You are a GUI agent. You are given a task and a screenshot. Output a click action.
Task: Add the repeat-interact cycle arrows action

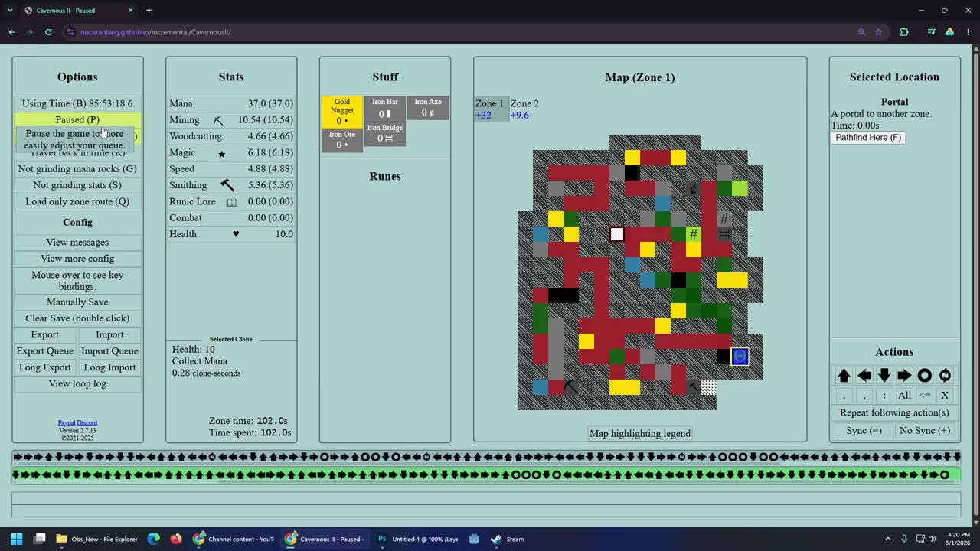point(945,376)
